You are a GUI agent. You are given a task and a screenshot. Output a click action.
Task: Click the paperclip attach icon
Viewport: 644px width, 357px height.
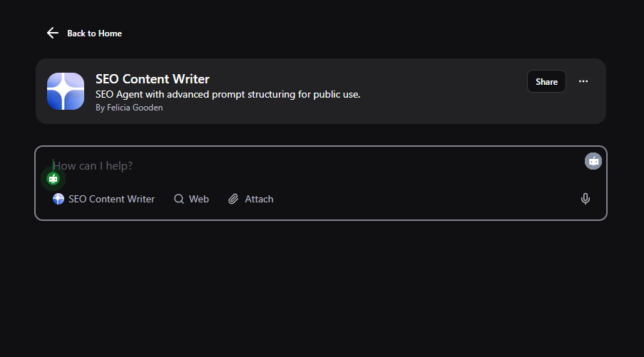[233, 199]
